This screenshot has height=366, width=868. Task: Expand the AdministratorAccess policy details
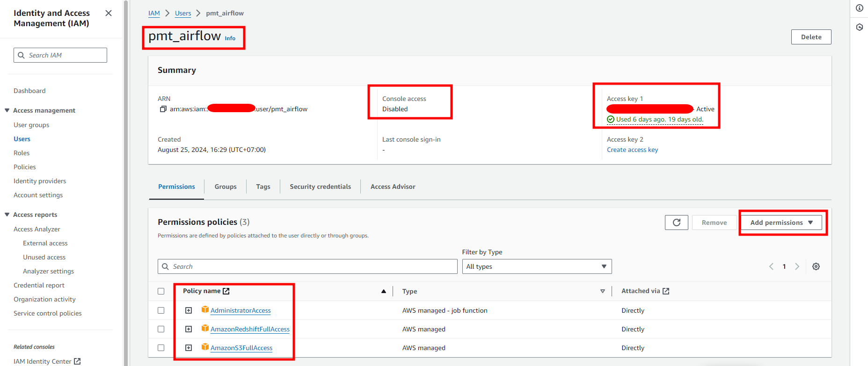coord(189,310)
